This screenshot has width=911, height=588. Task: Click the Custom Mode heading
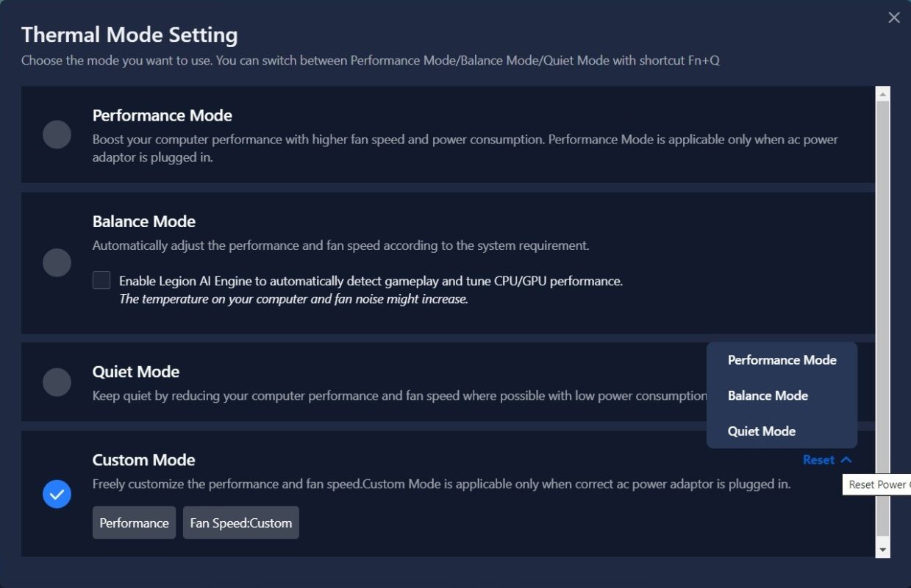(x=144, y=460)
